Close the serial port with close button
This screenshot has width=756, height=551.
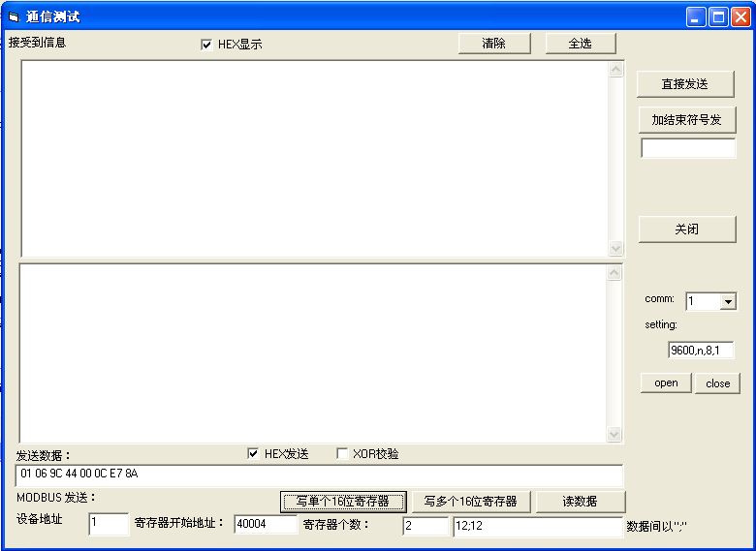click(717, 383)
